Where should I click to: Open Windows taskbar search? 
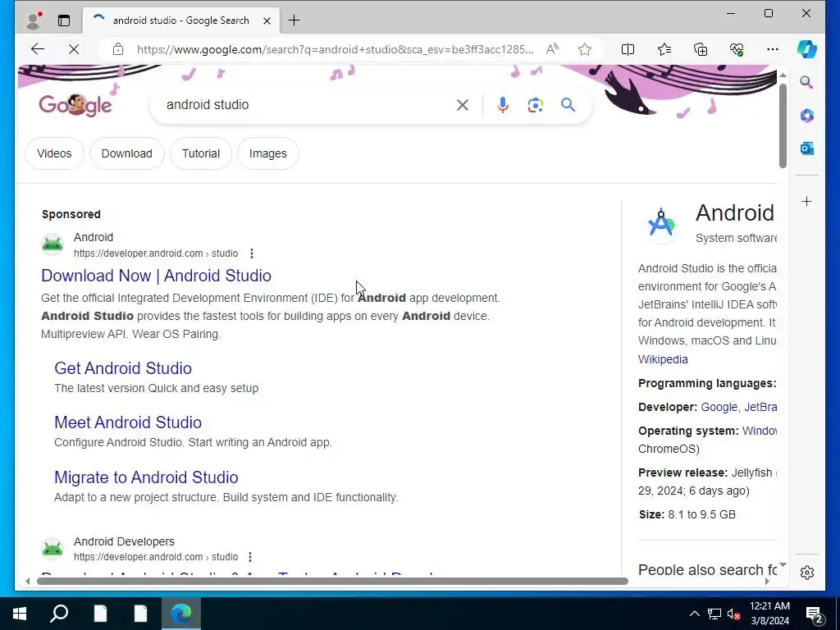[x=59, y=614]
